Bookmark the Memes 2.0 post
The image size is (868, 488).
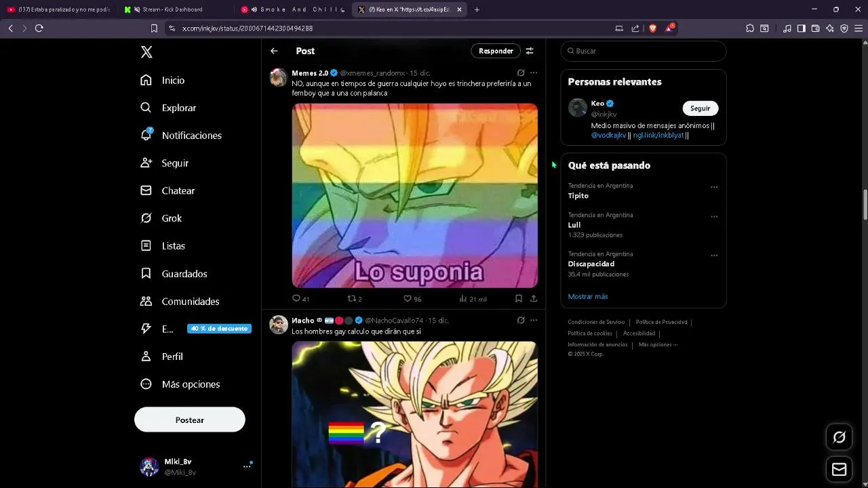(519, 298)
